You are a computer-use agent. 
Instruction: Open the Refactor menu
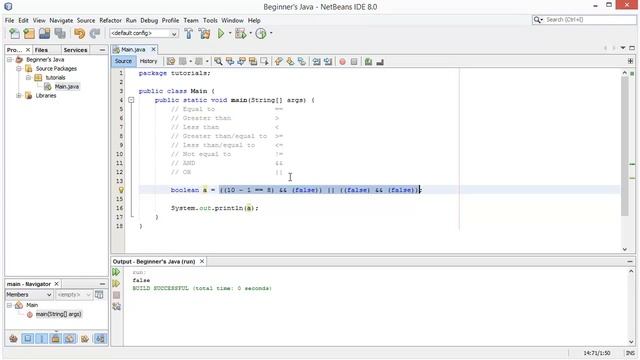coord(110,20)
